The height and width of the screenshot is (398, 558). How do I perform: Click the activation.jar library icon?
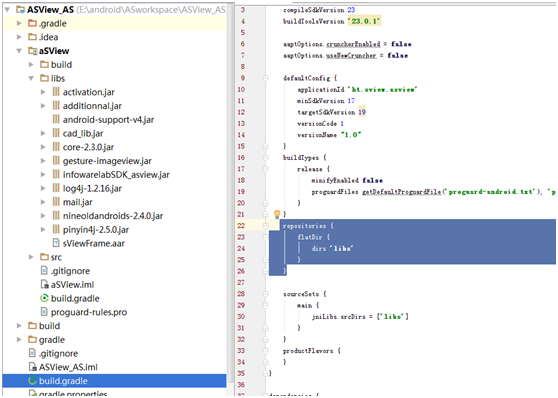tap(56, 92)
